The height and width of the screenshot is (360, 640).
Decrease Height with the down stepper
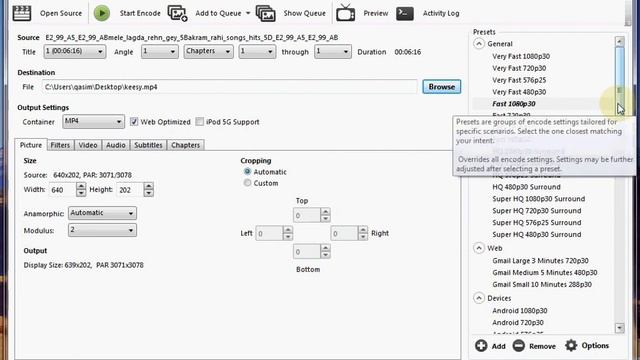pos(149,193)
